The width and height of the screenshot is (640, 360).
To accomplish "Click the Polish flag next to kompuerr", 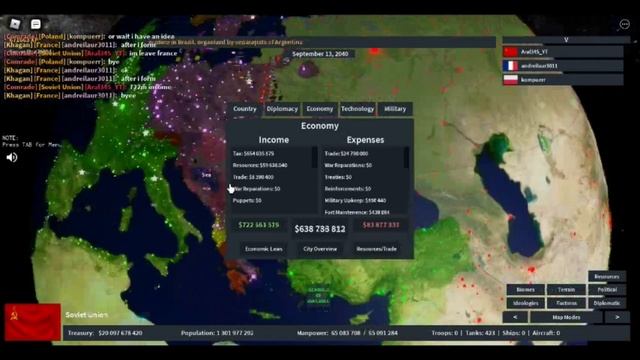I will coord(510,80).
